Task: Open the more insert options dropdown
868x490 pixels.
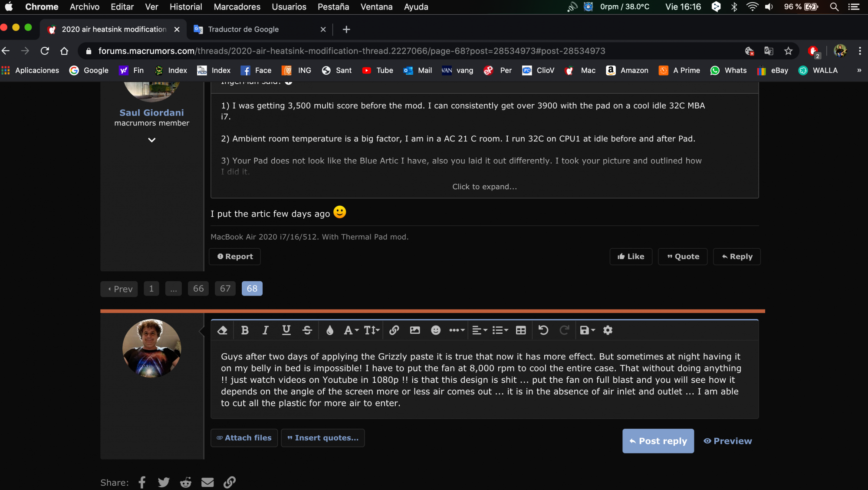Action: (457, 330)
